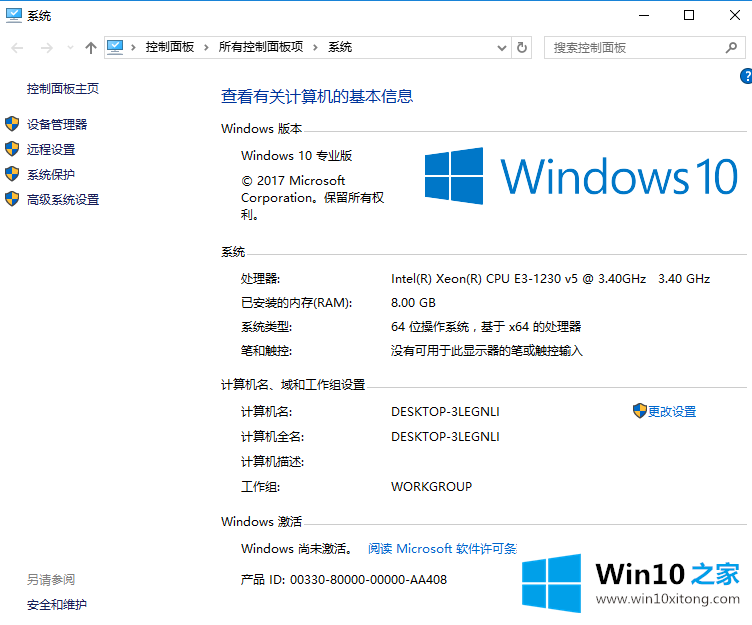Click the Windows 尚未激活 status text

(297, 548)
